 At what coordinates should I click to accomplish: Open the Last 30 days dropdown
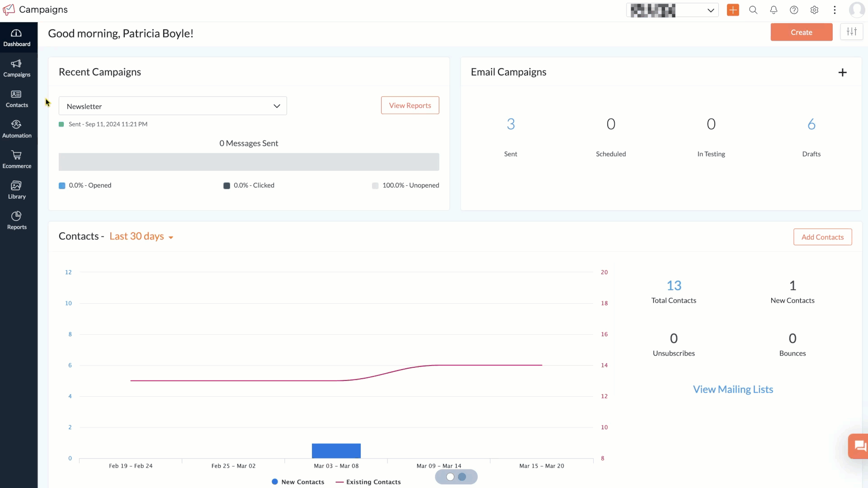point(141,236)
